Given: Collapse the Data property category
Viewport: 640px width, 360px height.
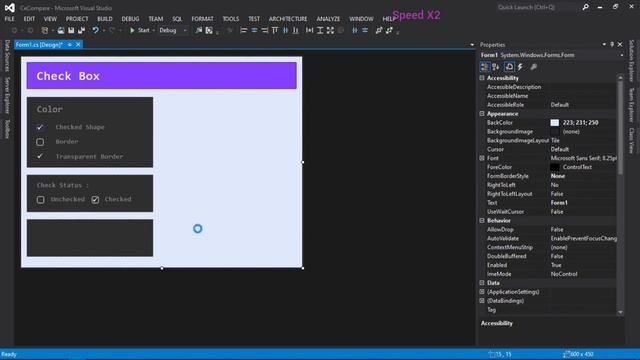Looking at the screenshot, I should coord(482,283).
